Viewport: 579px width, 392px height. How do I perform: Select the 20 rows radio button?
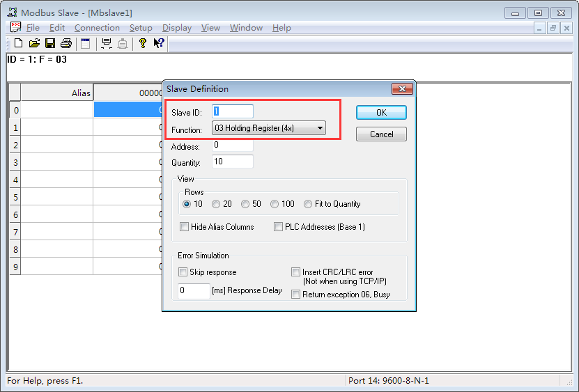(x=216, y=204)
